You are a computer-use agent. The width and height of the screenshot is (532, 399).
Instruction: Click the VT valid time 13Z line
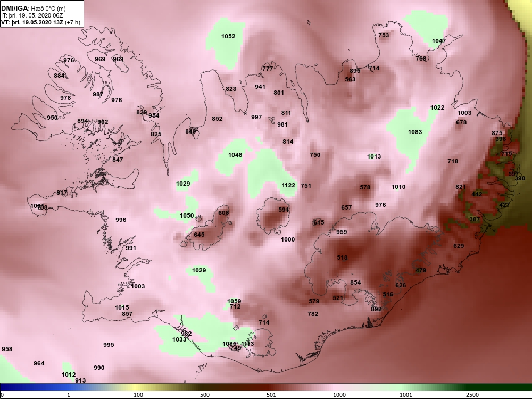pyautogui.click(x=40, y=22)
